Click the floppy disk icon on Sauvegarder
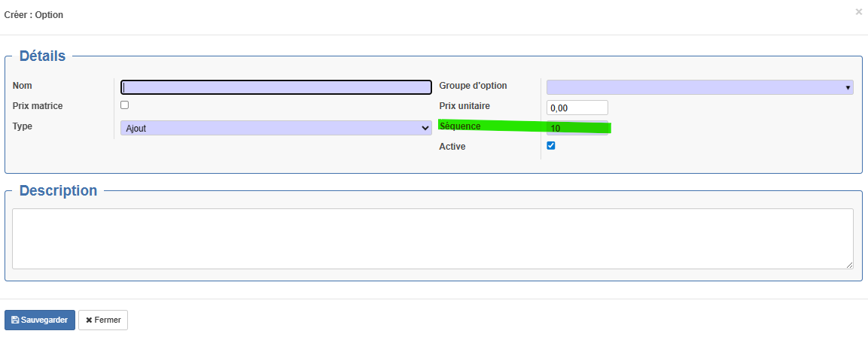The width and height of the screenshot is (868, 337). click(16, 320)
